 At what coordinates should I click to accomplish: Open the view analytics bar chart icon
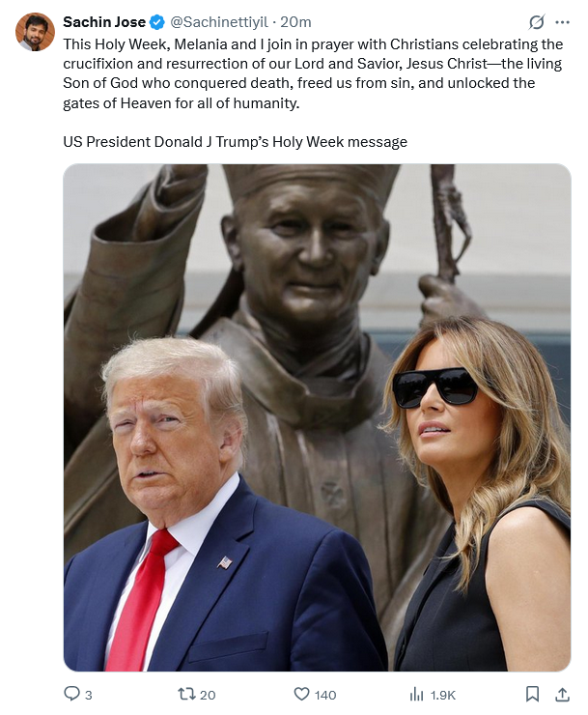tap(416, 695)
